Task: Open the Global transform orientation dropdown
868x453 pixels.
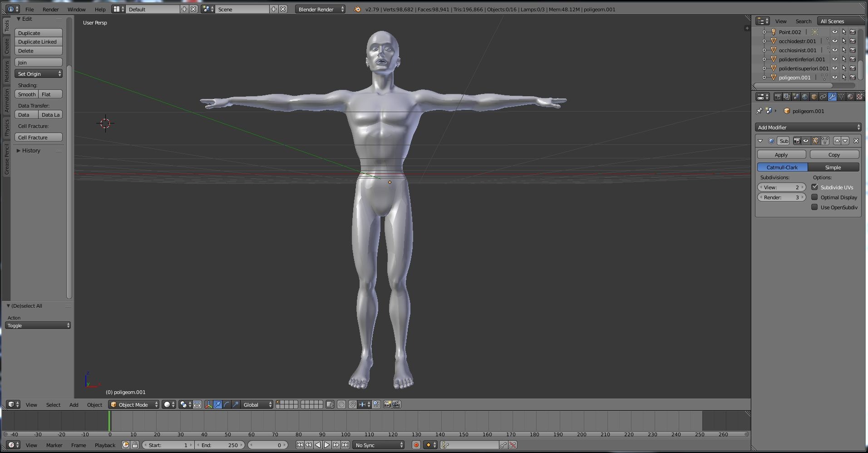Action: click(x=257, y=404)
